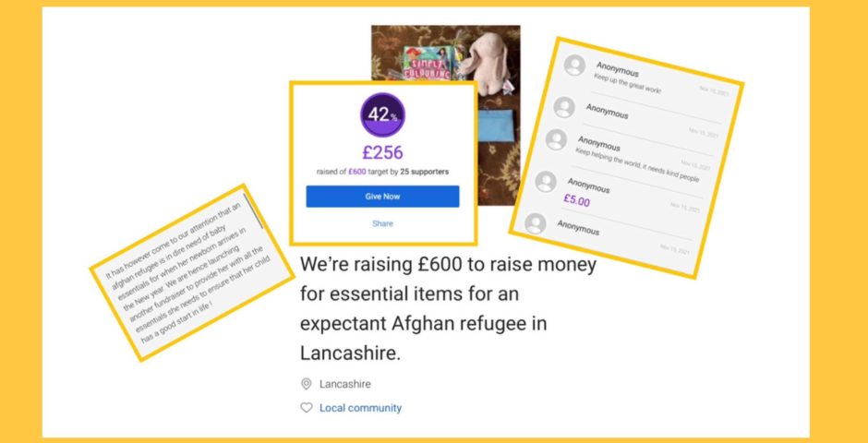Select the location pin icon beside Lancashire
Screen dimensions: 868x443
[x=307, y=384]
